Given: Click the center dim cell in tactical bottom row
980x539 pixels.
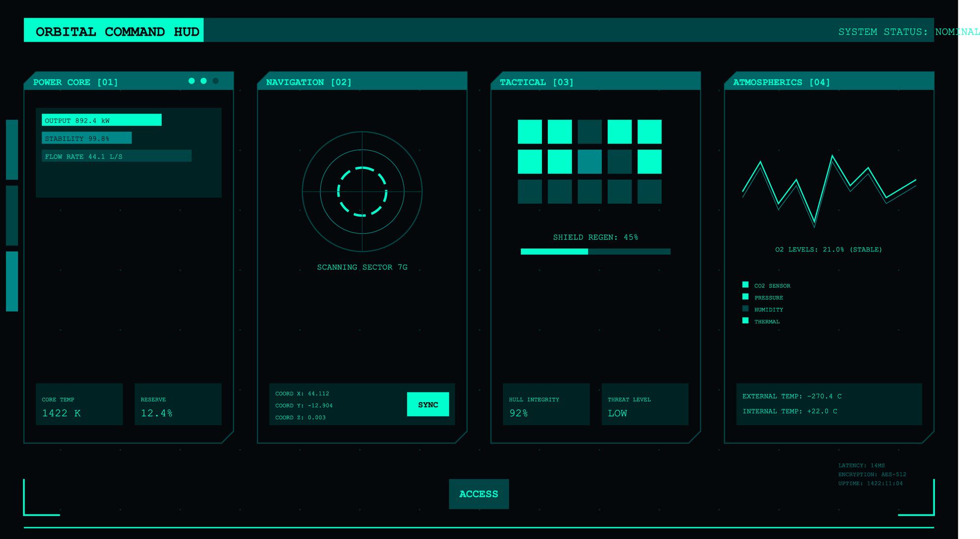Looking at the screenshot, I should click(589, 192).
